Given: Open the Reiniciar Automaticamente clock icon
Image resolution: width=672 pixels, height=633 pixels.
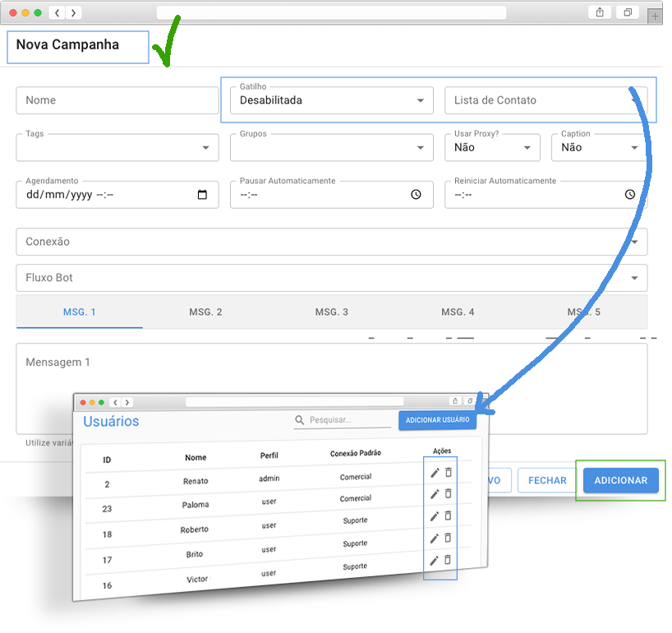Looking at the screenshot, I should [629, 194].
